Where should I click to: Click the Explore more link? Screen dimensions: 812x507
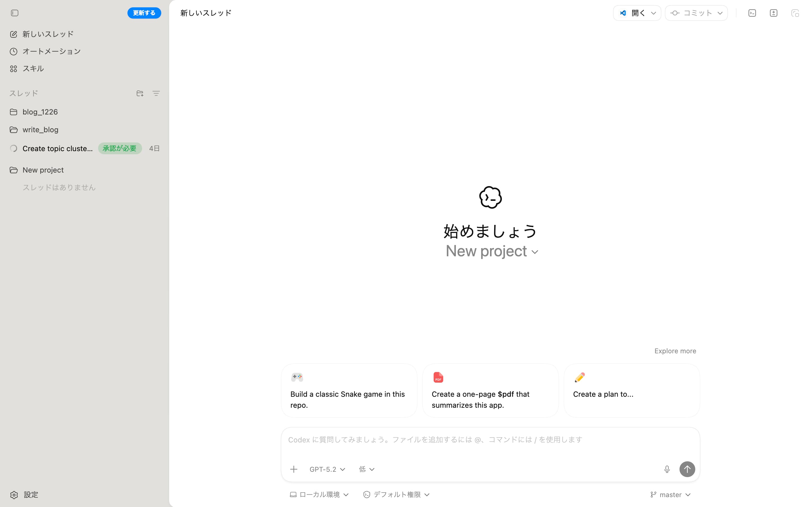[675, 351]
